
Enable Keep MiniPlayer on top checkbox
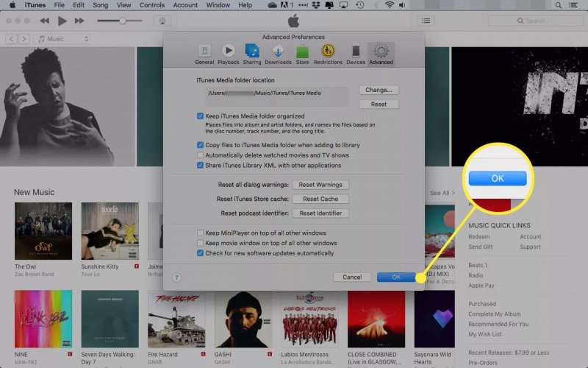(200, 233)
